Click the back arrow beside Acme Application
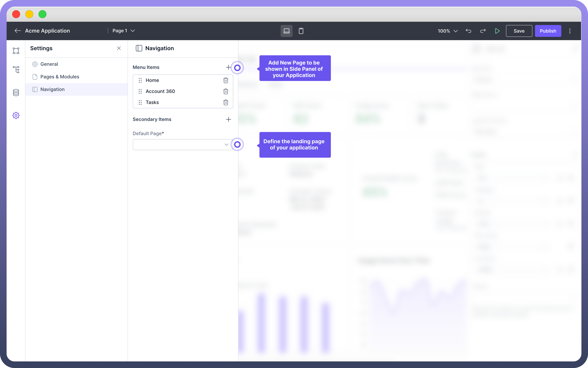 coord(18,31)
